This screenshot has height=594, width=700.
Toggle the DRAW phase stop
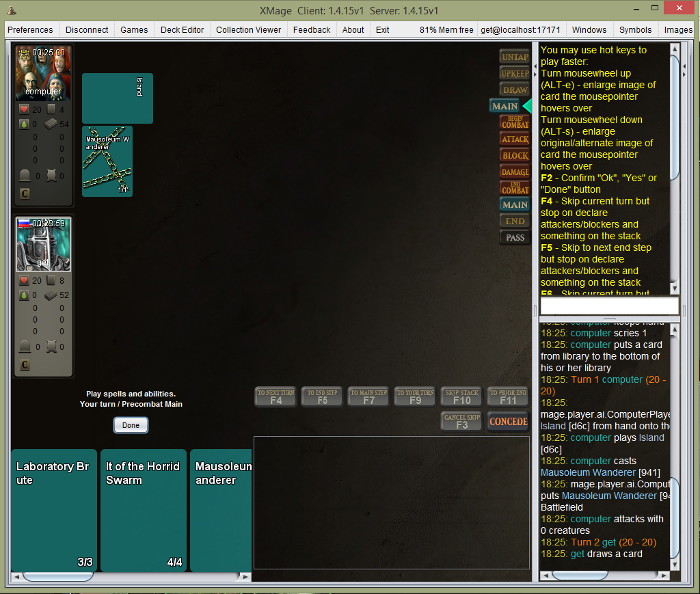pyautogui.click(x=515, y=90)
